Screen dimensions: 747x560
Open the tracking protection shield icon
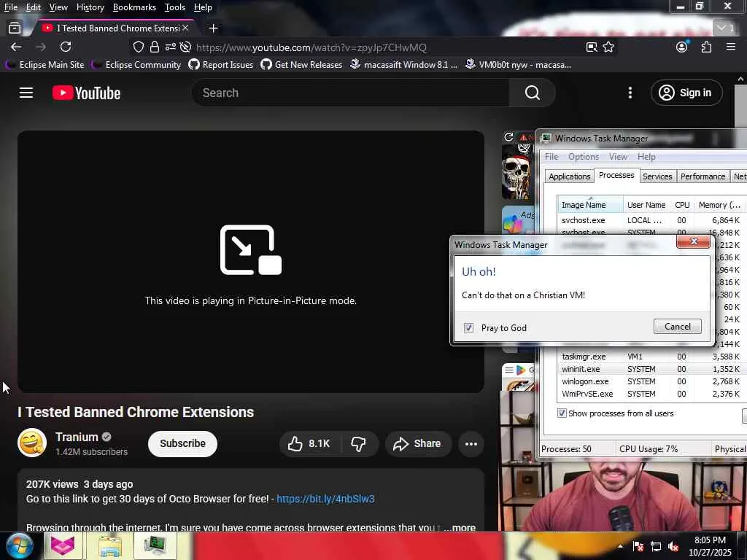[138, 47]
